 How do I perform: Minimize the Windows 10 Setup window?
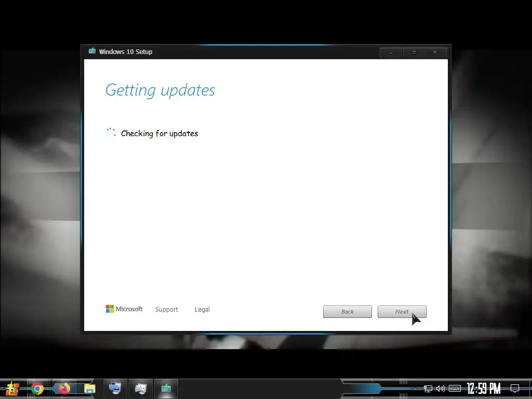coord(391,52)
